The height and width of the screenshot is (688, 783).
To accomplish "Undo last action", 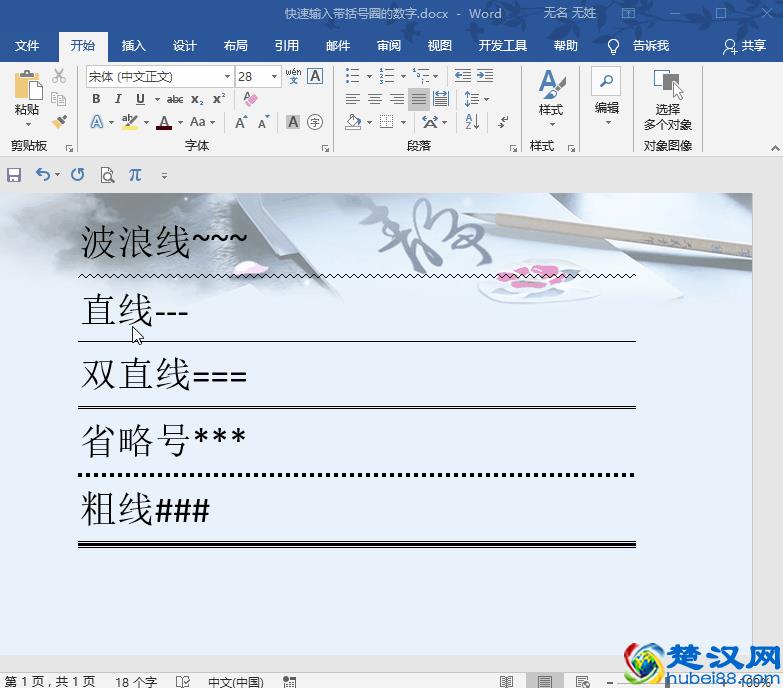I will click(x=43, y=175).
